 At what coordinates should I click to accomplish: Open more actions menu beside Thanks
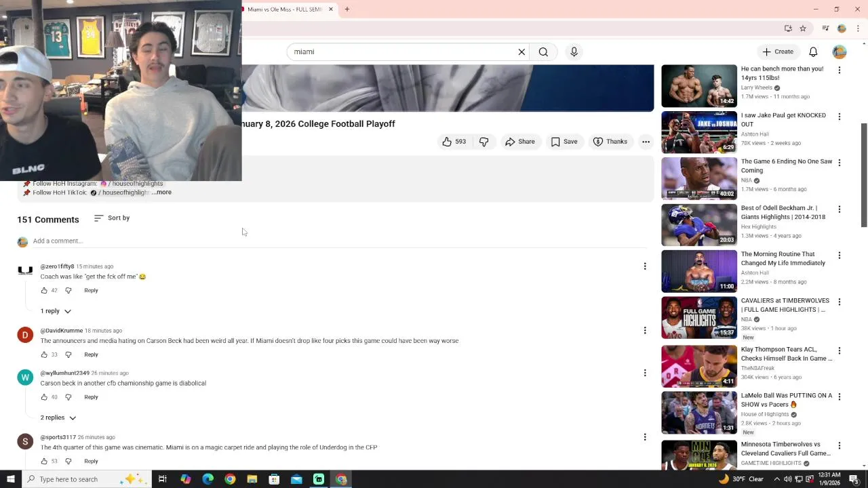646,142
